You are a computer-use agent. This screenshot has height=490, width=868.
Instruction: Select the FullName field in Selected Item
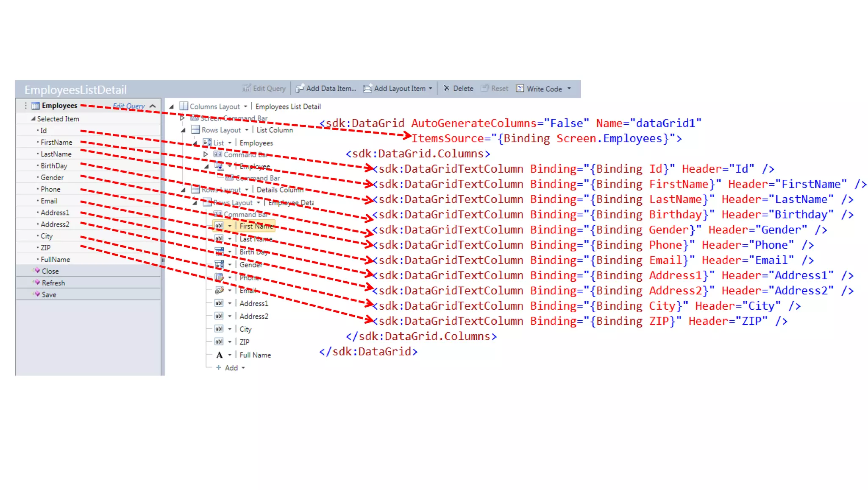tap(55, 259)
